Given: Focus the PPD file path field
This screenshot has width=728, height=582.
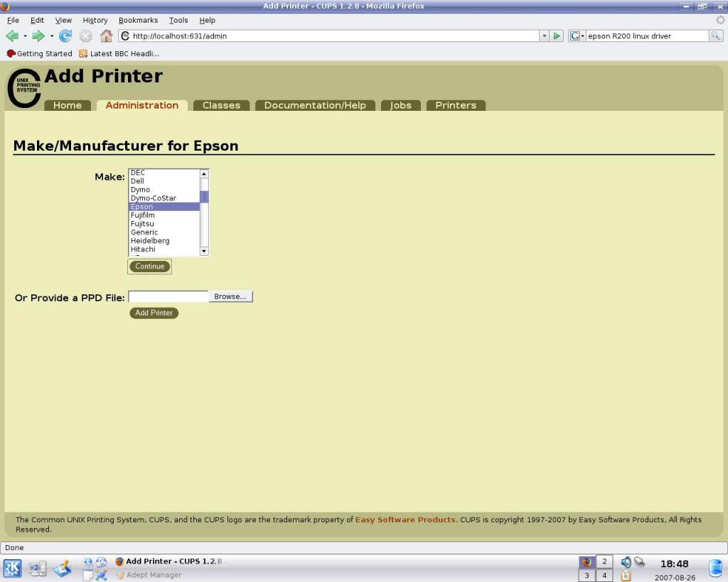Looking at the screenshot, I should [x=168, y=296].
